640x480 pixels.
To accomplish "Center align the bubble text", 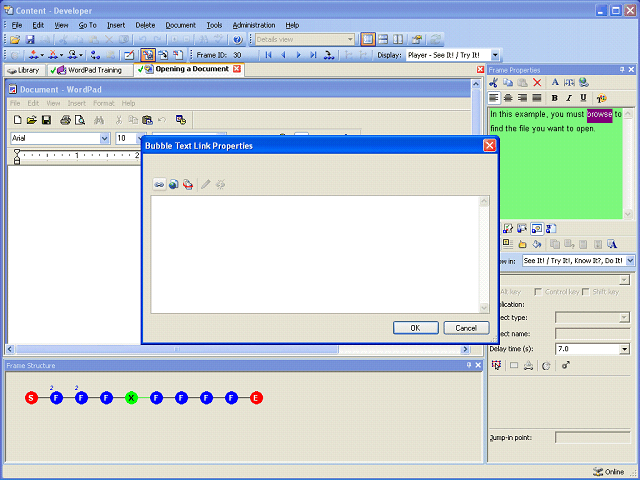I will point(508,98).
